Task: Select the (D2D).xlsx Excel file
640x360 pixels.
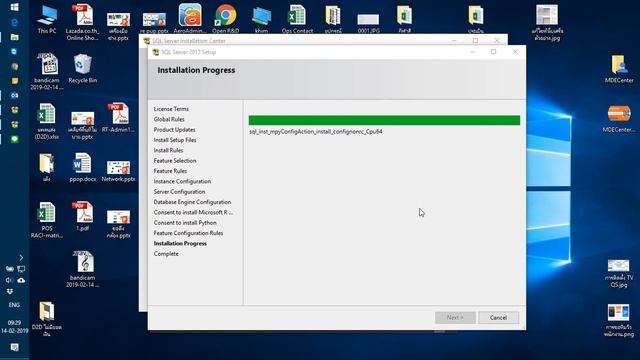Action: point(47,121)
